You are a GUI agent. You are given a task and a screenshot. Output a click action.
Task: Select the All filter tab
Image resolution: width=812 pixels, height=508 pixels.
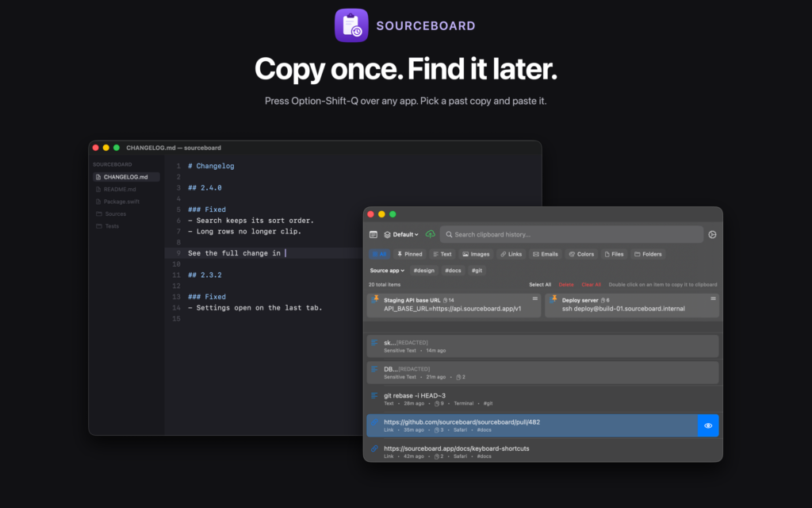[379, 254]
